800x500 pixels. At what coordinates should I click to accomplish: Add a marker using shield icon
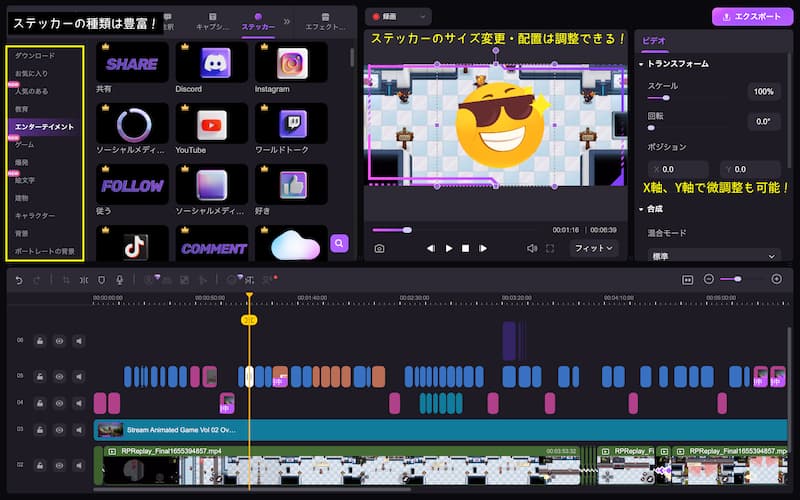(x=102, y=280)
